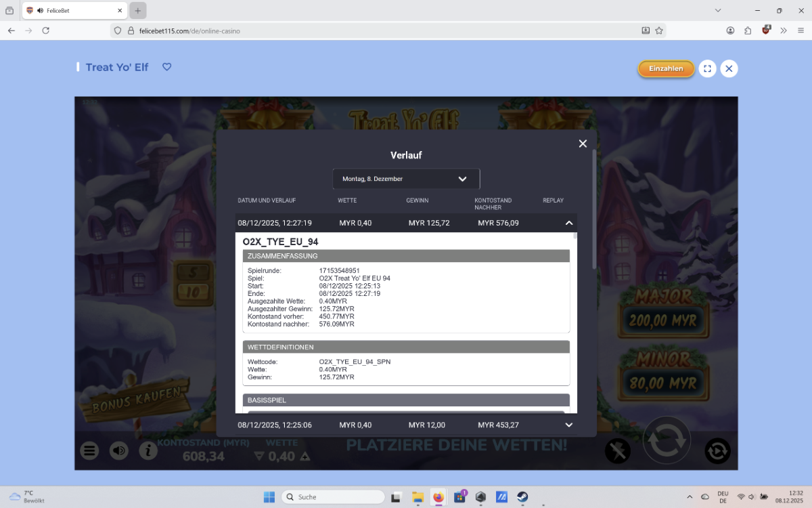
Task: Open Steam from the taskbar
Action: click(x=522, y=497)
